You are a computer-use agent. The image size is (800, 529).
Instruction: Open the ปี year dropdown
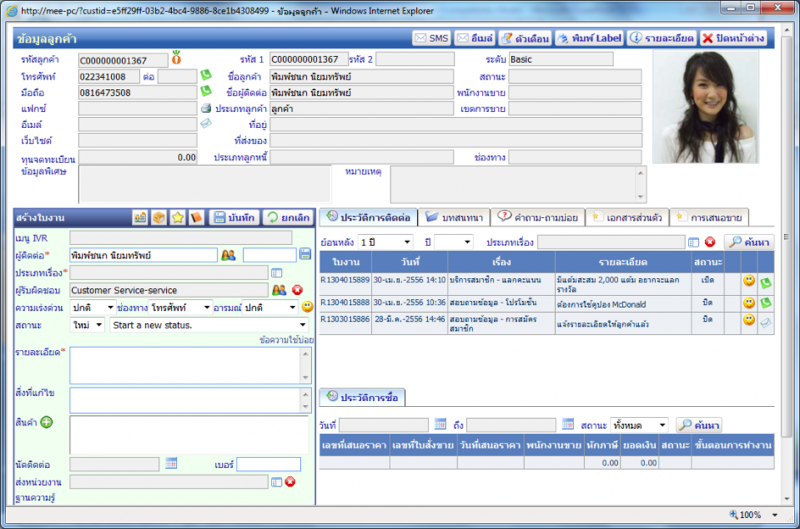click(453, 242)
